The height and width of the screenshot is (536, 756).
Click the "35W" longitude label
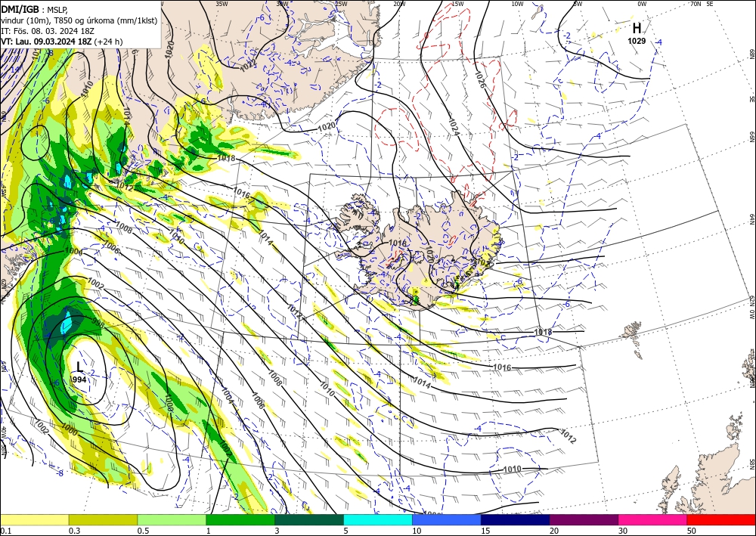pos(222,3)
